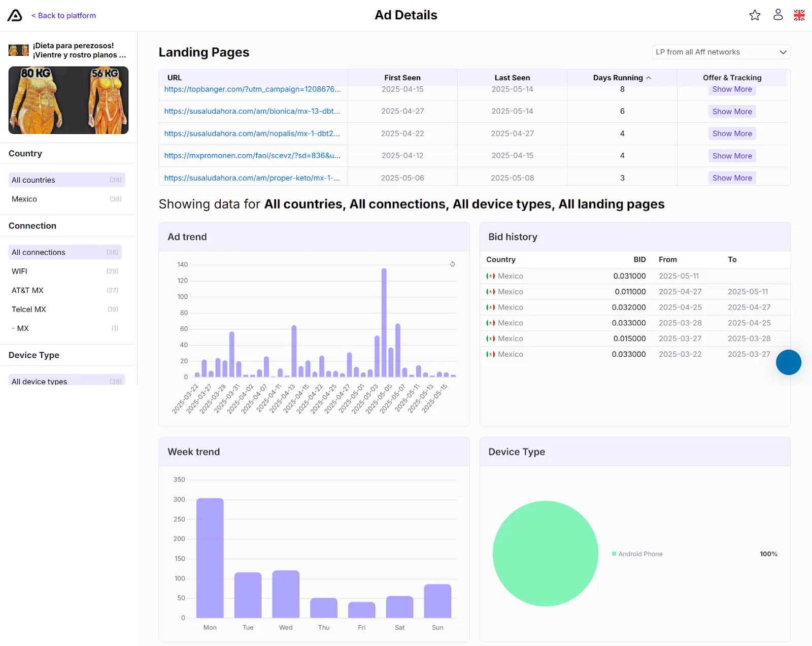Open susaludahora nopalis landing page URL
This screenshot has height=646, width=812.
pos(252,133)
